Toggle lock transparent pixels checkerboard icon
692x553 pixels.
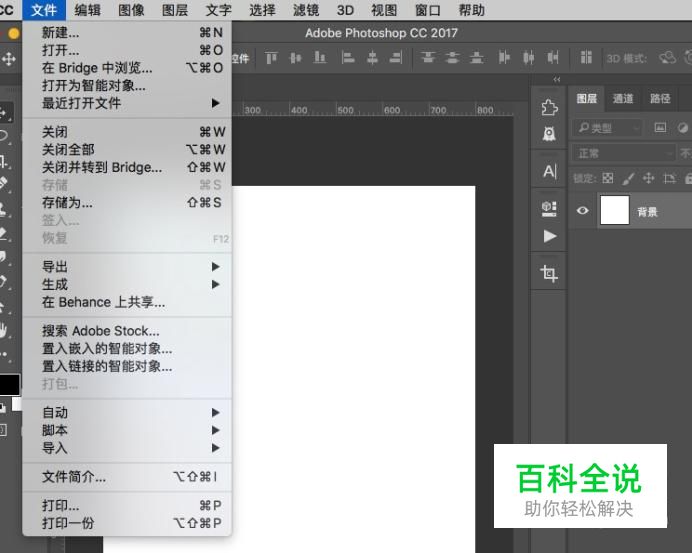coord(608,178)
